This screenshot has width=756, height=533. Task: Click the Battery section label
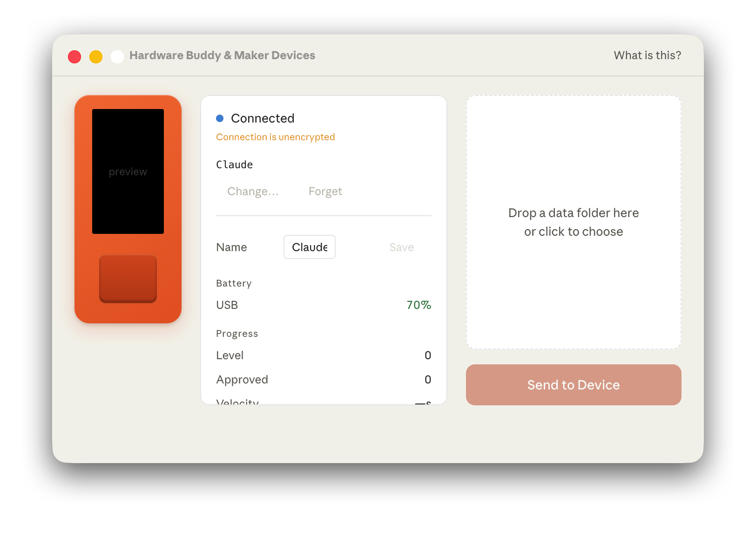click(234, 283)
